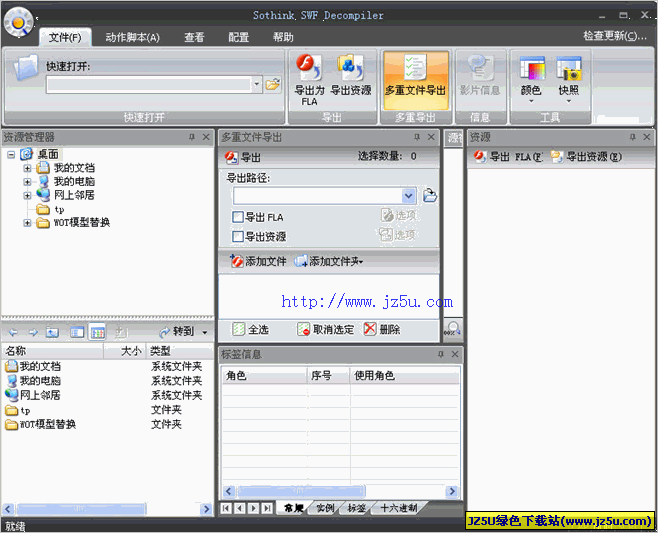The width and height of the screenshot is (658, 533).
Task: Click 检查更新(C)... link
Action: (615, 36)
